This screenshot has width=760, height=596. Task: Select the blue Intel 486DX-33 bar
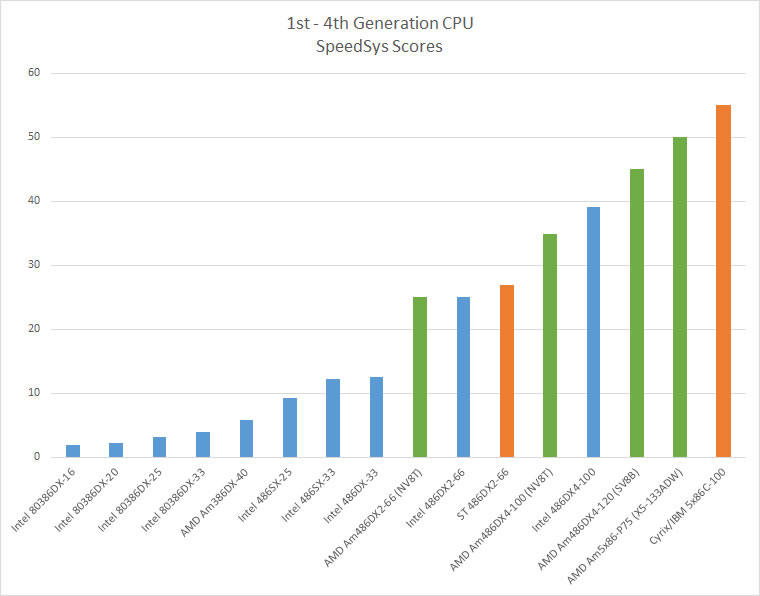tap(376, 417)
